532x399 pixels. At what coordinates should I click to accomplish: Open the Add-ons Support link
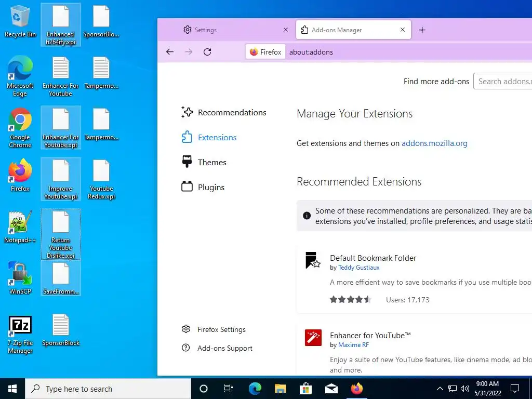pyautogui.click(x=217, y=348)
